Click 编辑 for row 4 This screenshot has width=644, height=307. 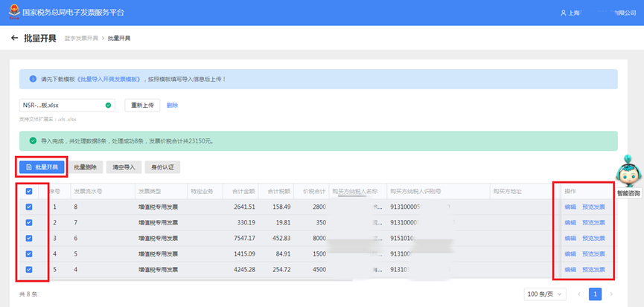click(x=570, y=253)
